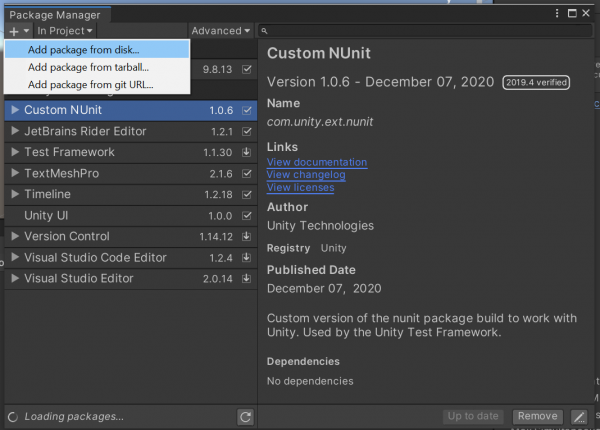Screen dimensions: 600x430
Task: Expand the Timeline package versions
Action: 14,194
